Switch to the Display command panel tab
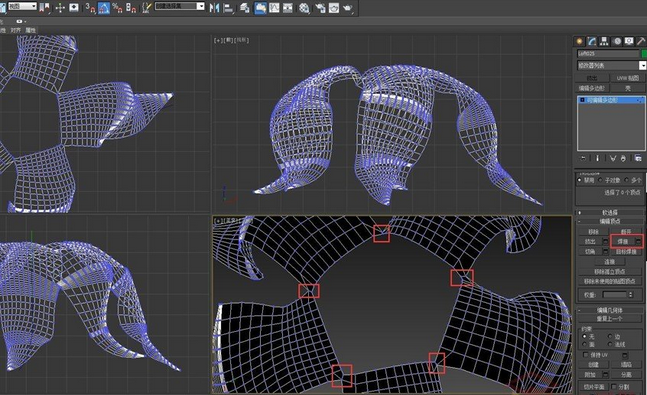The height and width of the screenshot is (395, 647). pyautogui.click(x=629, y=41)
